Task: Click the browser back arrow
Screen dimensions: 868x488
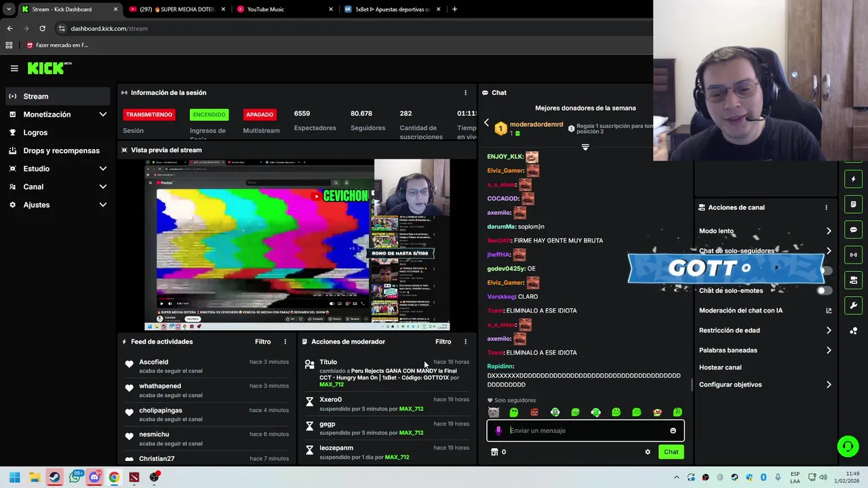Action: click(x=9, y=28)
